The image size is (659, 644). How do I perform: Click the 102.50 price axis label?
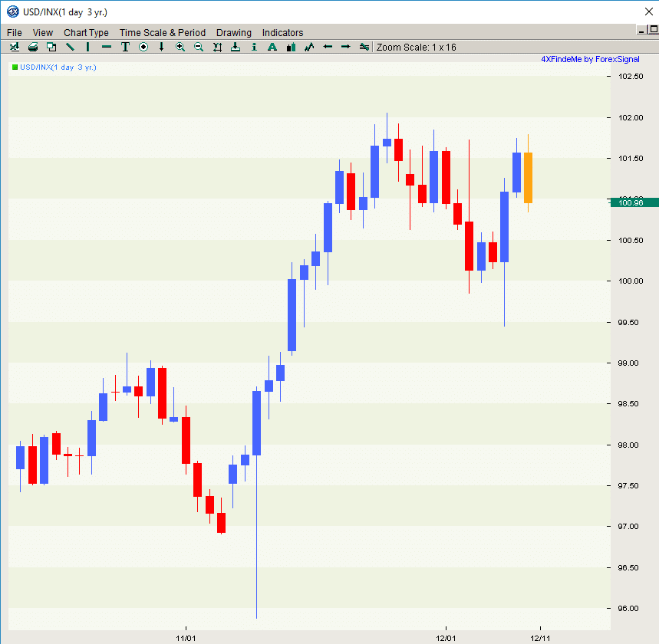coord(631,77)
